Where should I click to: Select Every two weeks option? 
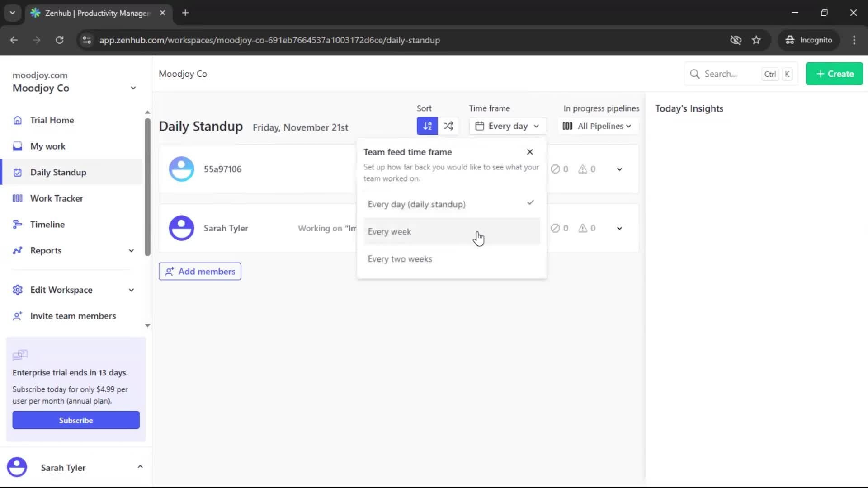(400, 259)
